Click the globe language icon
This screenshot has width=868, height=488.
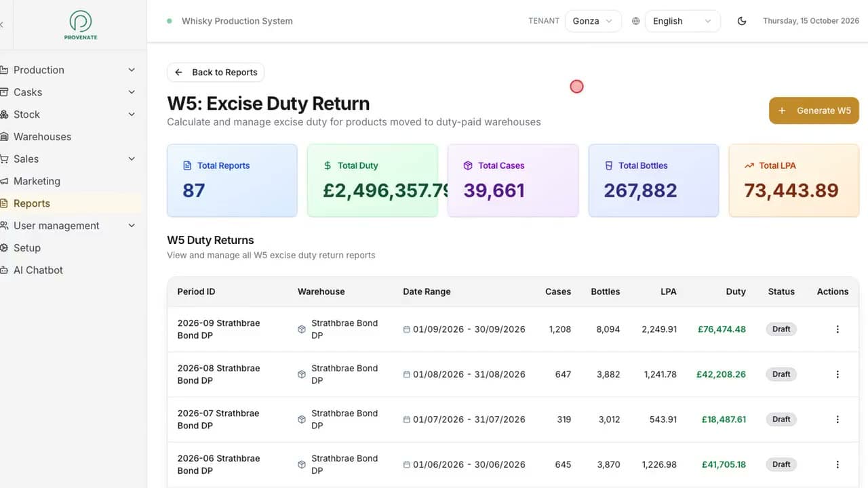click(635, 21)
